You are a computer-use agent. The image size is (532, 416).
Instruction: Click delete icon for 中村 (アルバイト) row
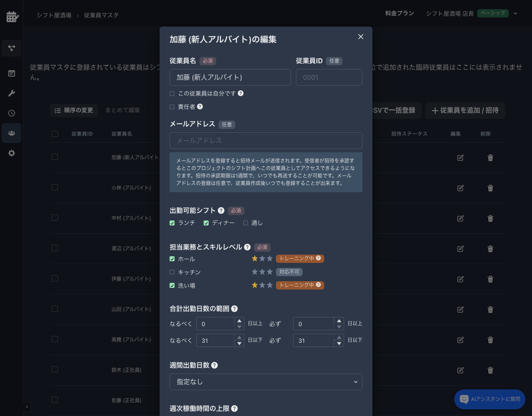tap(490, 218)
